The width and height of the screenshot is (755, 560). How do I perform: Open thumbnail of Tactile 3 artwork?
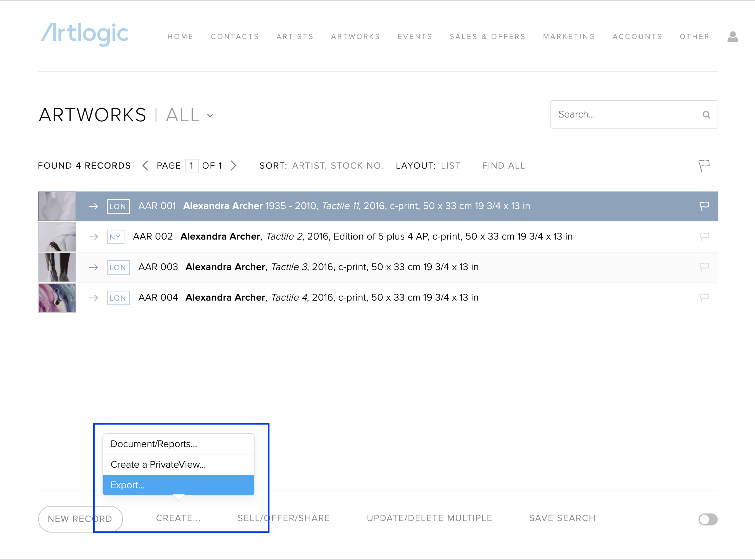pyautogui.click(x=57, y=267)
